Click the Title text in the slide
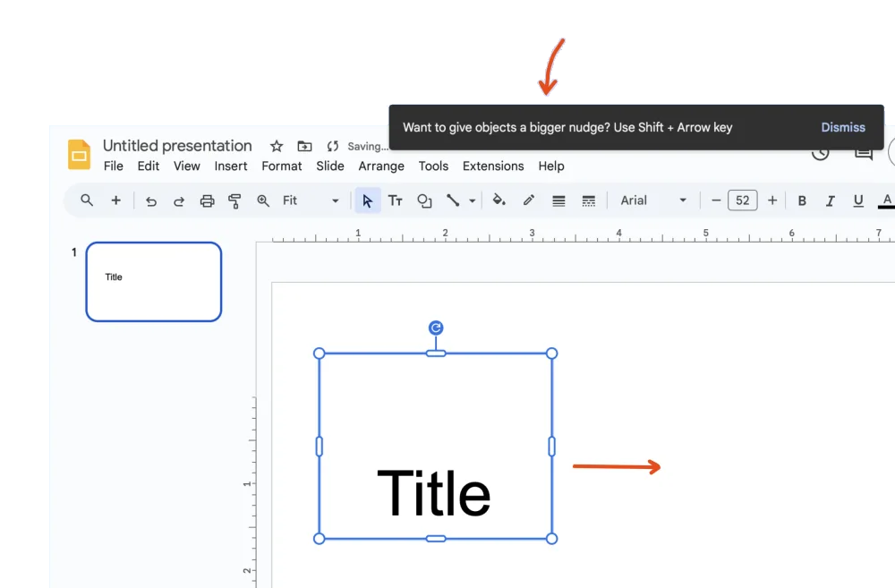 [434, 492]
